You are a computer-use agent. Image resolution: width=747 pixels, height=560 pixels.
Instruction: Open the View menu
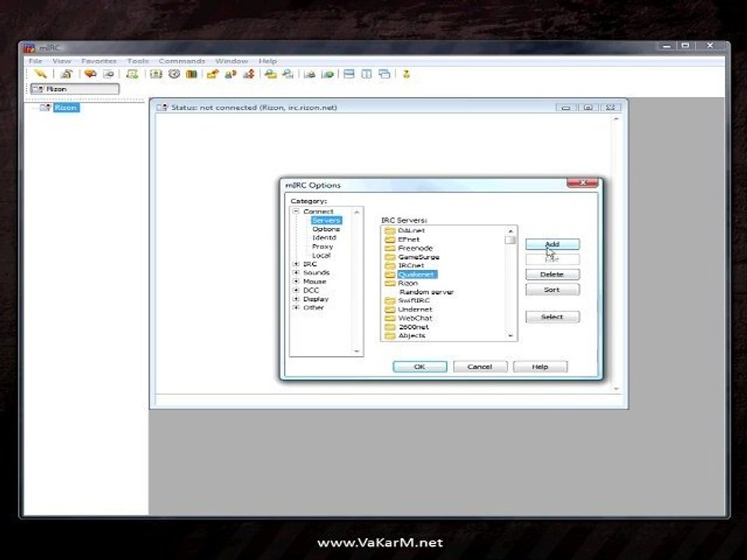pyautogui.click(x=61, y=61)
